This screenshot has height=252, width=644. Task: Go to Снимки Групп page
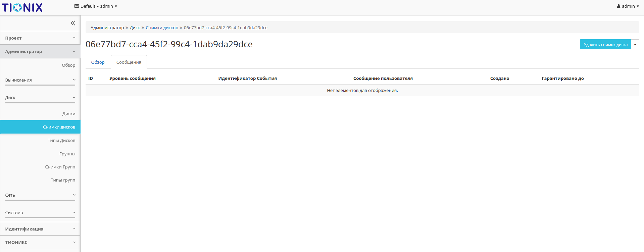(60, 167)
